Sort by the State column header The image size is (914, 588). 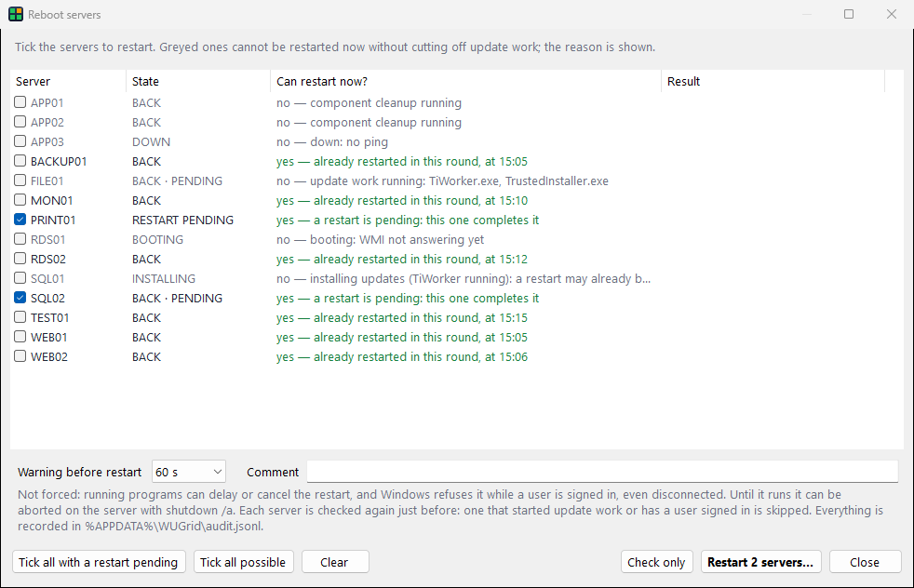[198, 82]
